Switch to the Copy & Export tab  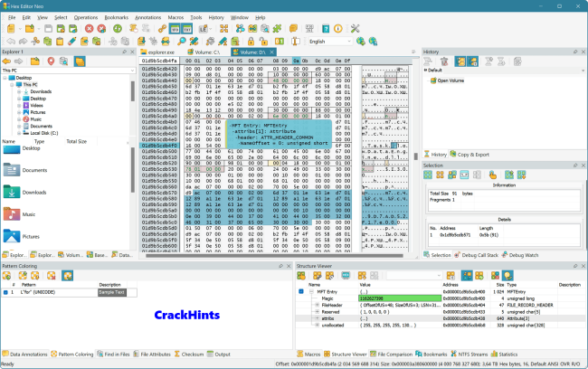coord(469,155)
